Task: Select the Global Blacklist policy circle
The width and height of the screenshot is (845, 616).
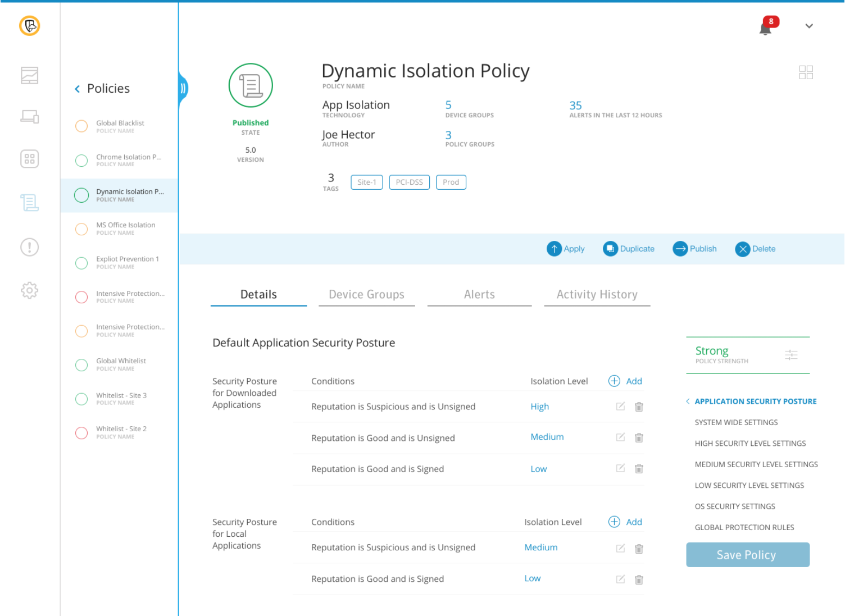Action: tap(81, 126)
